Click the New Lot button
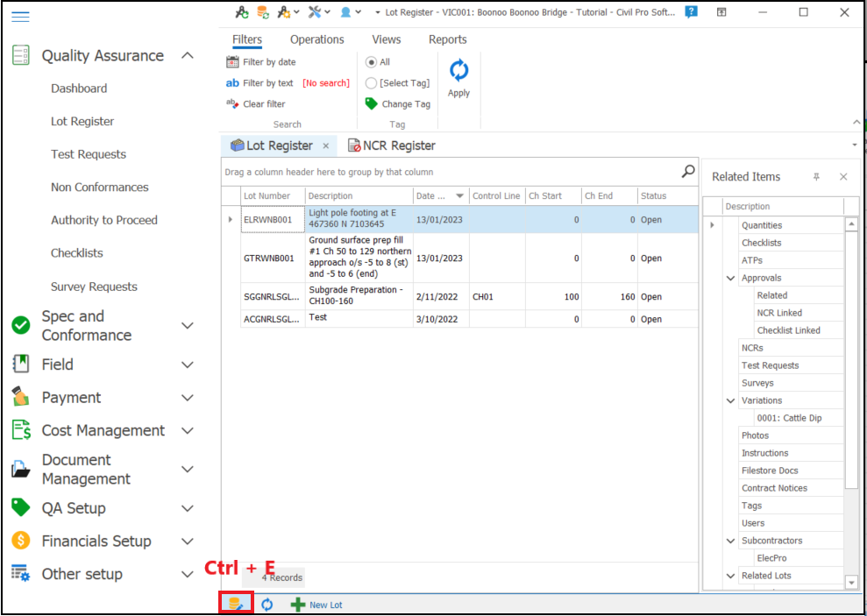The image size is (867, 616). (319, 604)
